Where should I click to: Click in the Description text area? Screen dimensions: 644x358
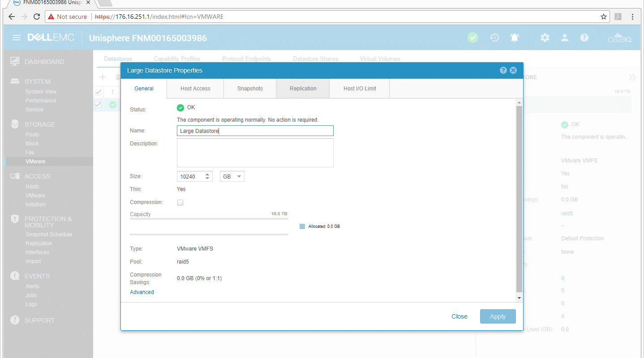coord(255,153)
